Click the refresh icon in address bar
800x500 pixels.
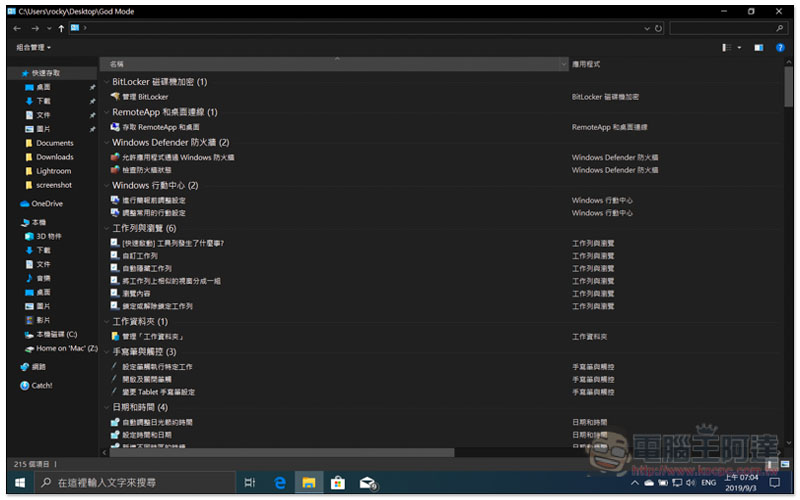pos(658,28)
